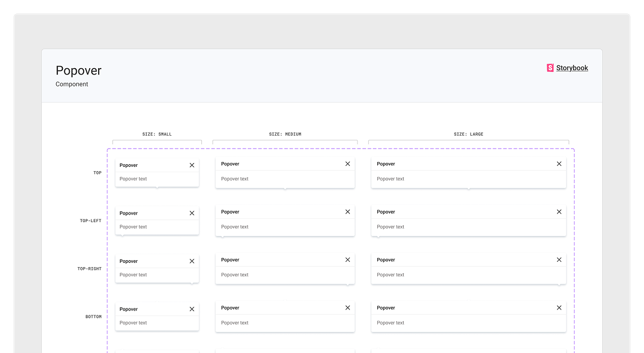Close the small popover in the BOTTOM row
Viewport: 644px width, 353px height.
click(x=192, y=309)
